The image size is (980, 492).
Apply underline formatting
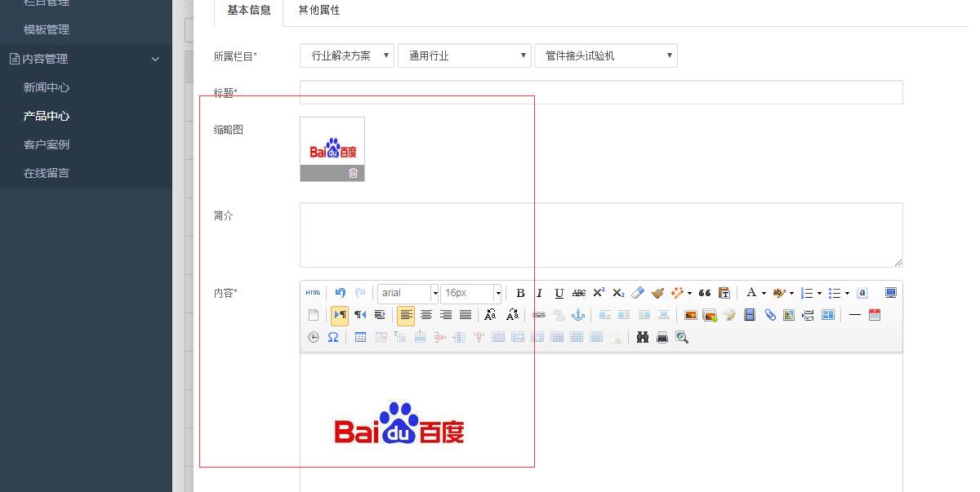click(x=559, y=293)
